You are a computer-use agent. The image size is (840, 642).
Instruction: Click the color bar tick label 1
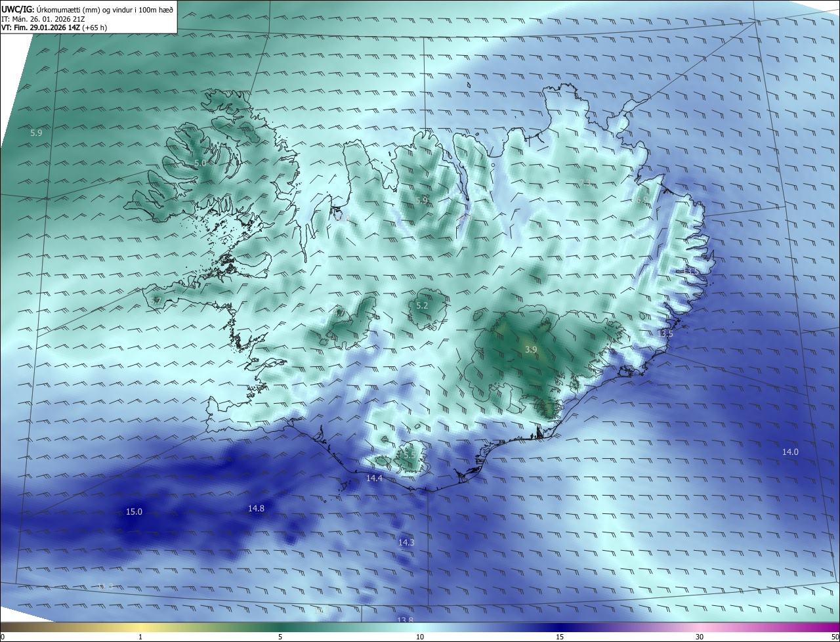point(140,637)
